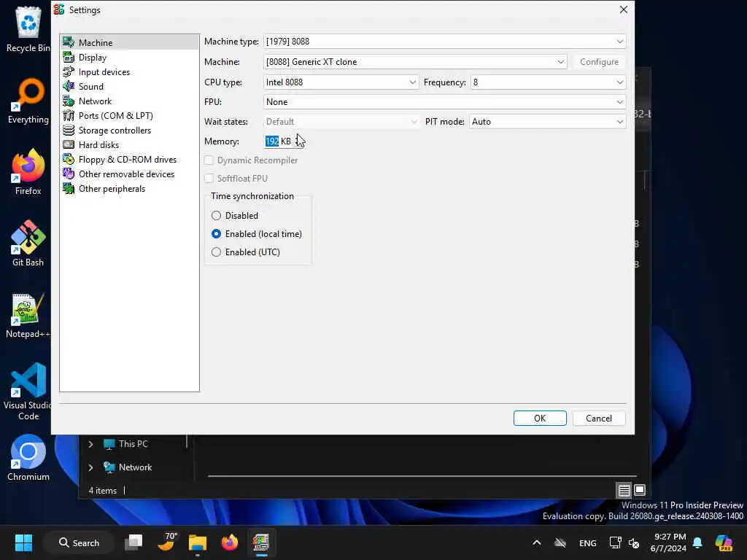Screen dimensions: 747x560
Task: Open the Machine dropdown (Generic XT clone)
Action: [414, 62]
